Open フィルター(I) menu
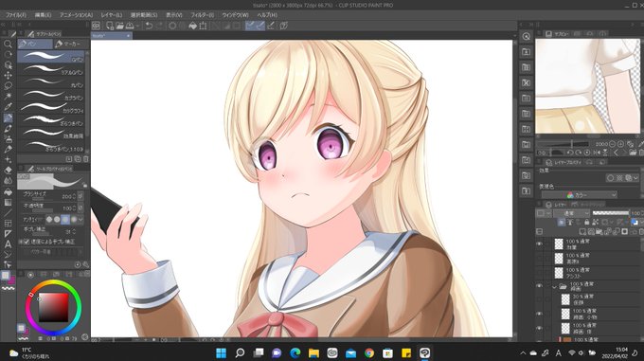This screenshot has width=644, height=361. (x=202, y=15)
